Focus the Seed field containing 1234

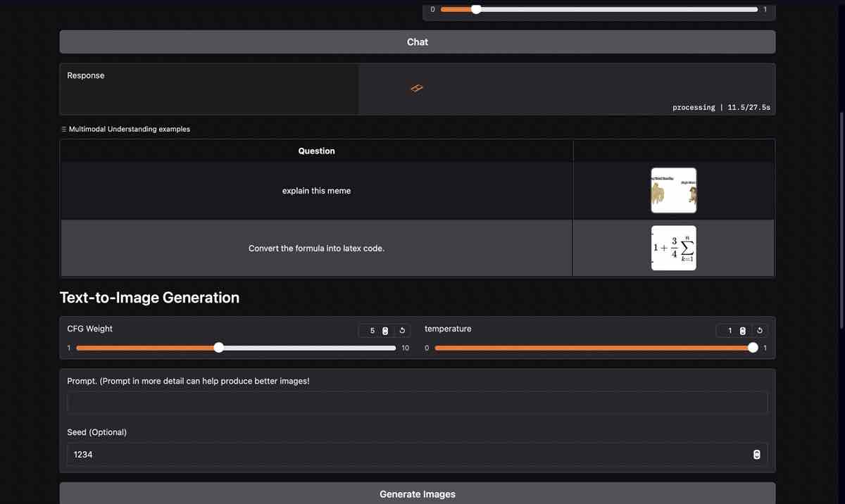click(x=418, y=455)
